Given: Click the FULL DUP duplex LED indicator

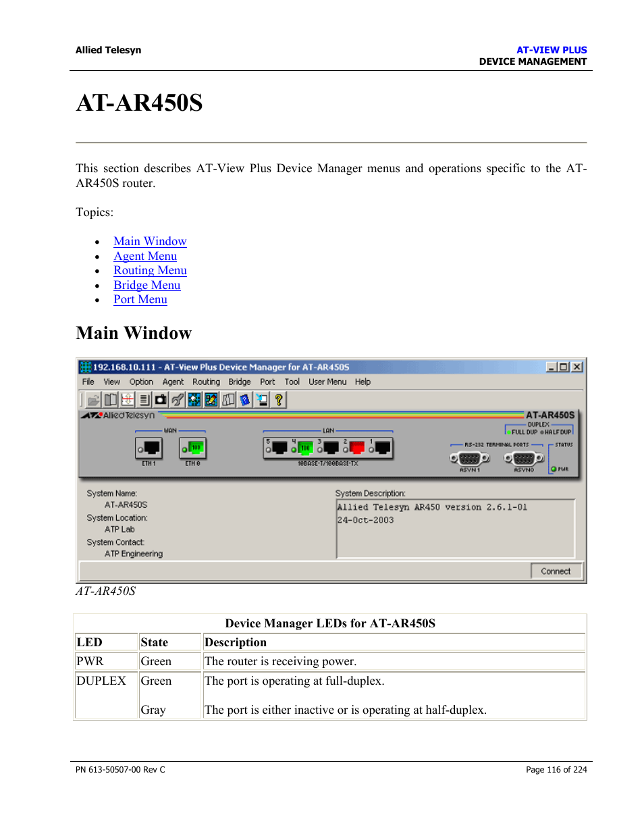Looking at the screenshot, I should [508, 432].
